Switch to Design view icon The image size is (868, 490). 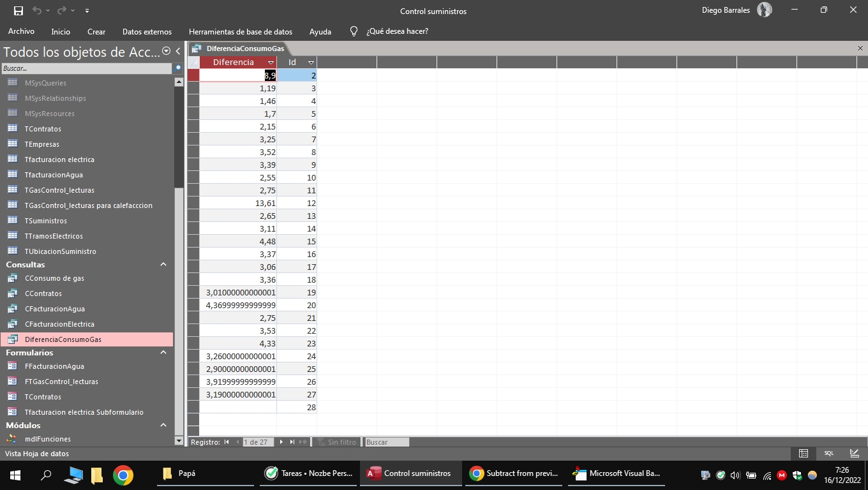point(855,453)
